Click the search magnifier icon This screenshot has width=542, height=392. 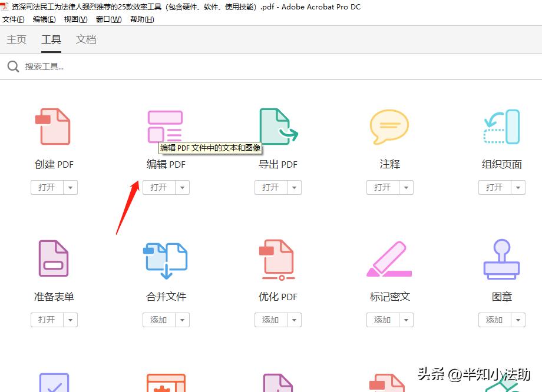pos(13,66)
